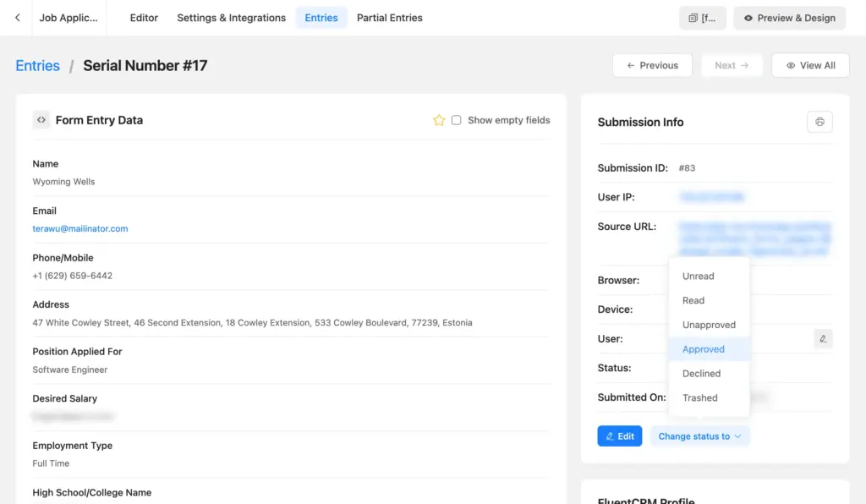Open the Editor tab
This screenshot has height=504, width=866.
pyautogui.click(x=144, y=18)
